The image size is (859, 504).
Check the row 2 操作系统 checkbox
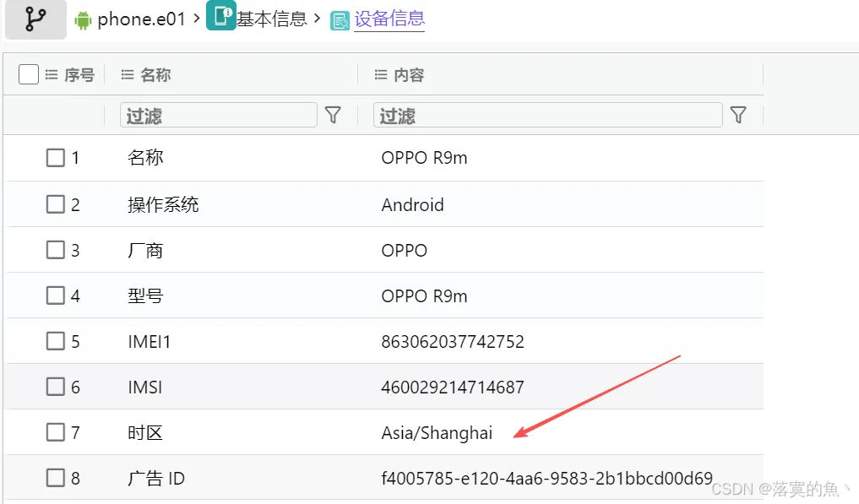[56, 204]
